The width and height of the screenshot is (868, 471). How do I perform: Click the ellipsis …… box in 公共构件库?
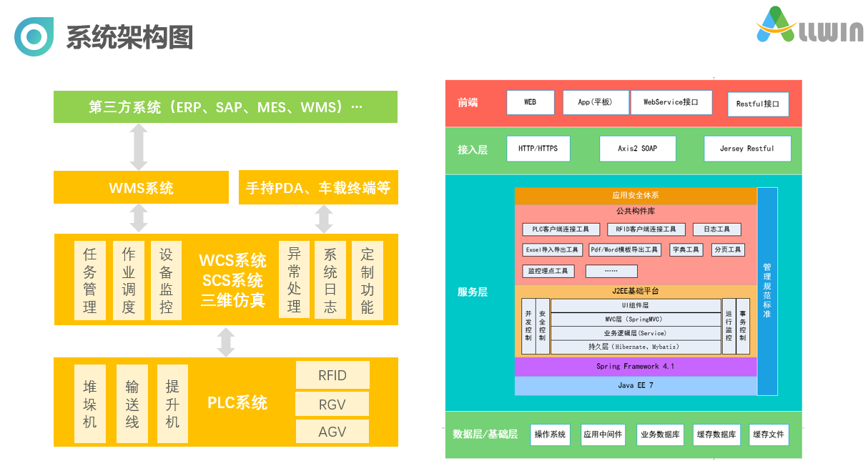tap(611, 272)
